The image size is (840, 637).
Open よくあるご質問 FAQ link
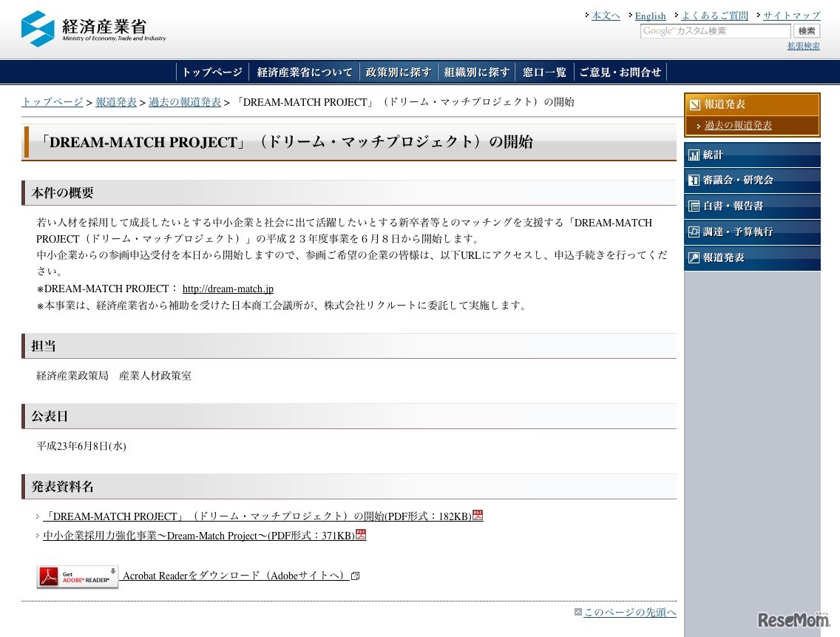click(714, 16)
